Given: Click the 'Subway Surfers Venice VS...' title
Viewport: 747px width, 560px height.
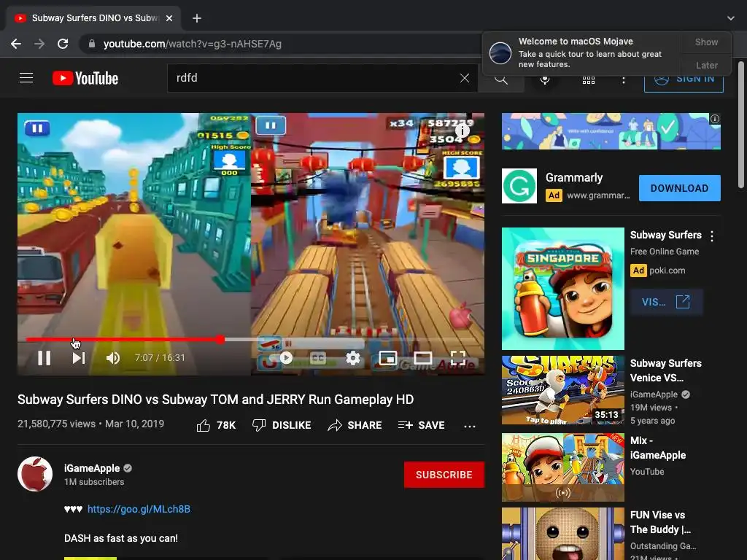Looking at the screenshot, I should [x=665, y=370].
